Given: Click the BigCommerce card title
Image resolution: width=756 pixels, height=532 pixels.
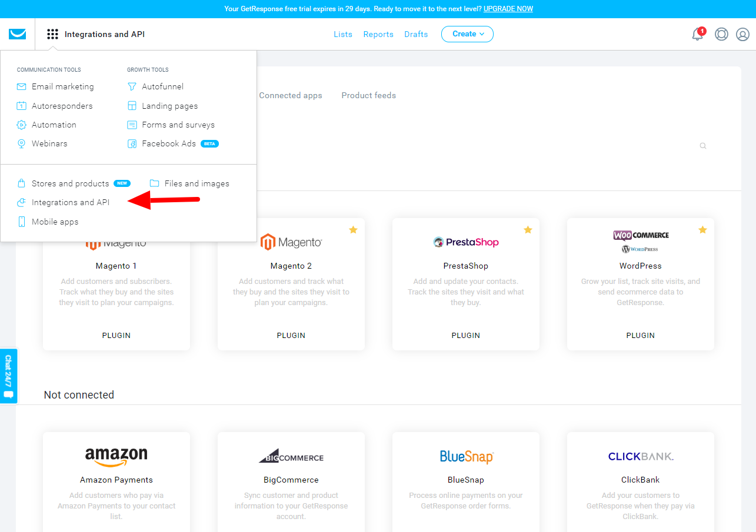Looking at the screenshot, I should pyautogui.click(x=291, y=480).
